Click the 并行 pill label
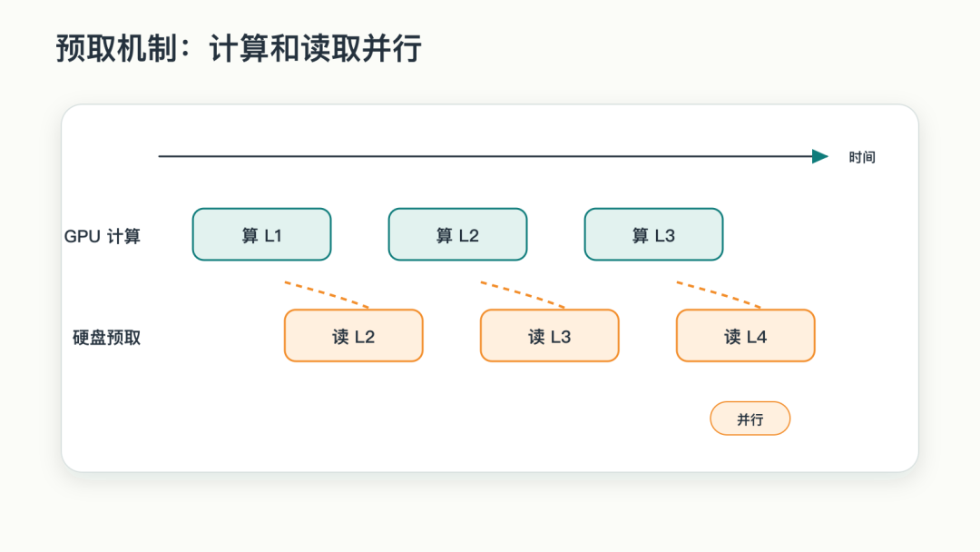This screenshot has height=552, width=980. pos(750,419)
